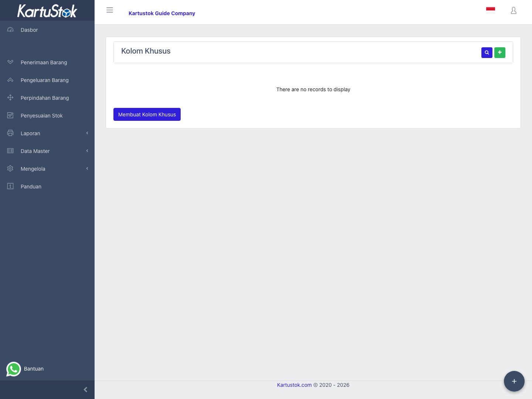Open the Panduan menu item
Image resolution: width=532 pixels, height=399 pixels.
click(x=47, y=187)
